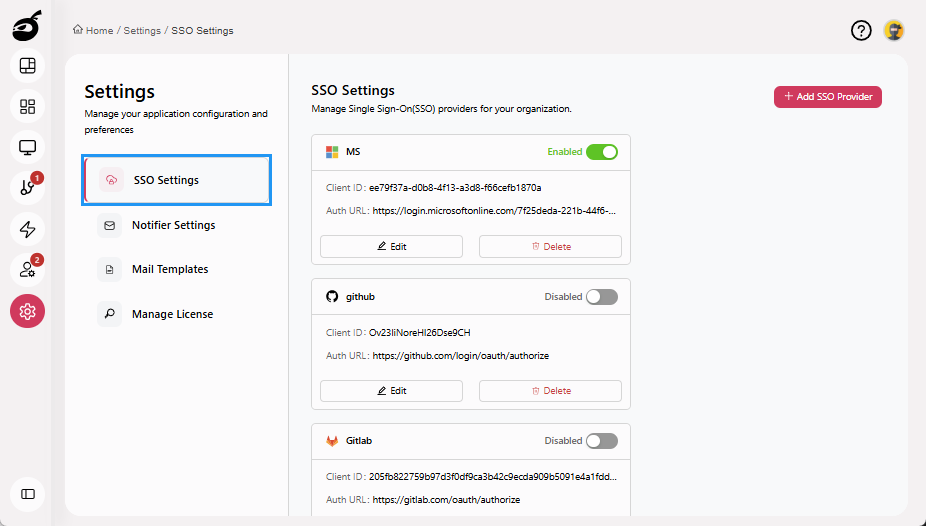Go to Settings breadcrumb link
The image size is (926, 526).
[x=142, y=31]
